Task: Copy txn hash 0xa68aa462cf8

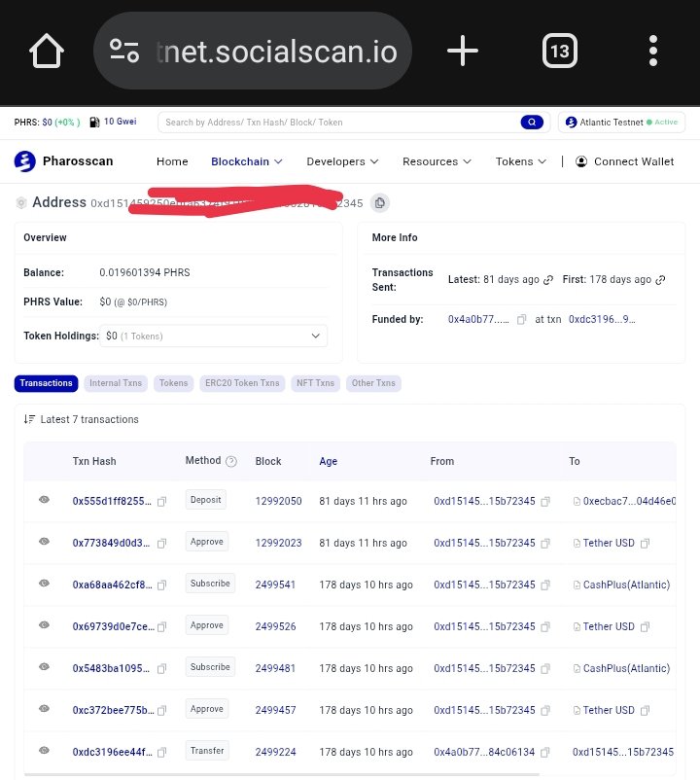Action: pyautogui.click(x=161, y=585)
